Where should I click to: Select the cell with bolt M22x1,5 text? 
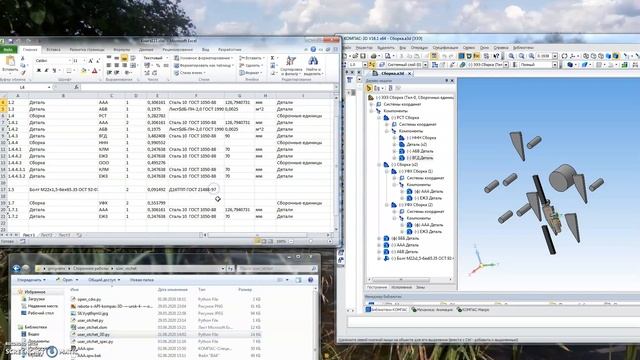pos(63,189)
